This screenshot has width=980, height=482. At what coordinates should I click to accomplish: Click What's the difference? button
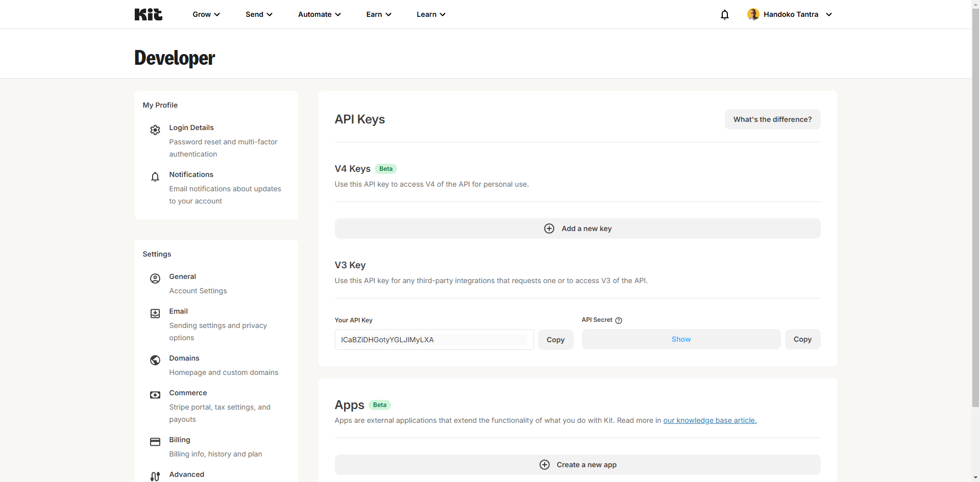tap(772, 119)
